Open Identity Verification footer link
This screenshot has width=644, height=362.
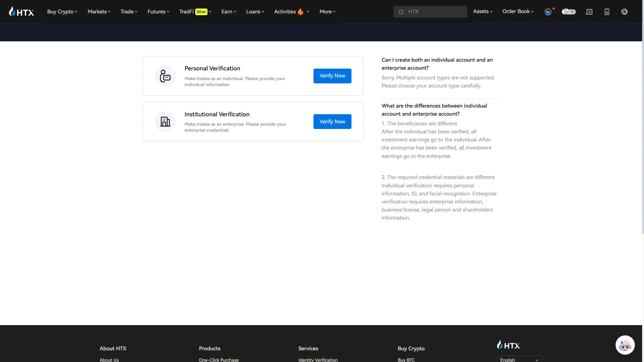(318, 360)
